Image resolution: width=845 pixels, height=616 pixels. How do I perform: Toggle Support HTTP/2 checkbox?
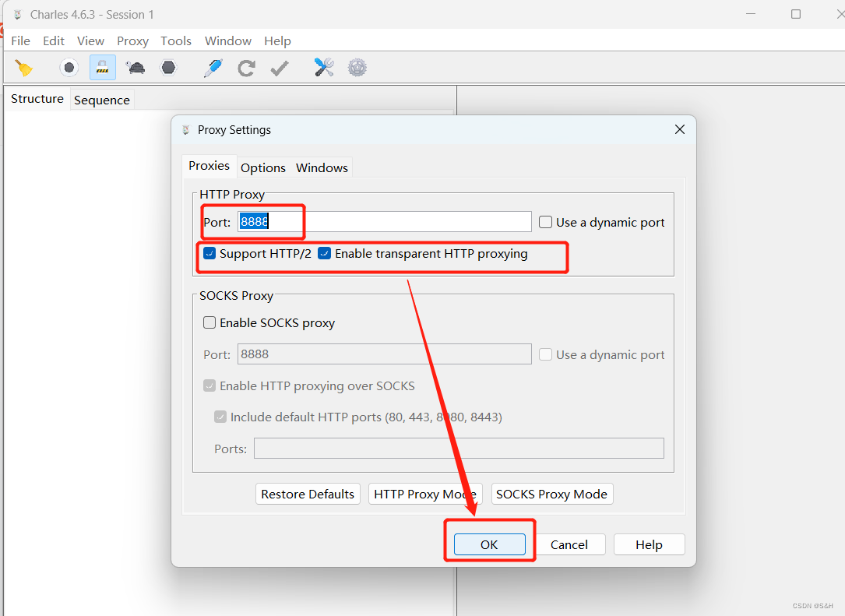coord(209,253)
